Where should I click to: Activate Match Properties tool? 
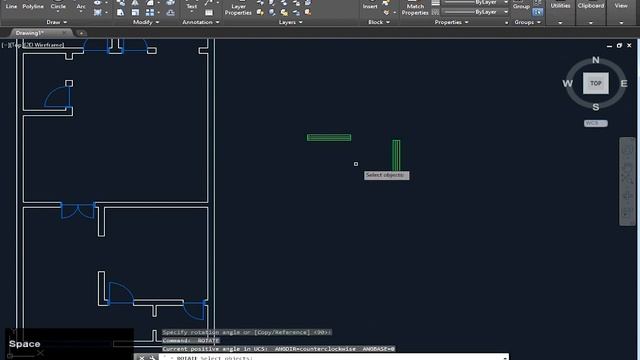coord(415,9)
